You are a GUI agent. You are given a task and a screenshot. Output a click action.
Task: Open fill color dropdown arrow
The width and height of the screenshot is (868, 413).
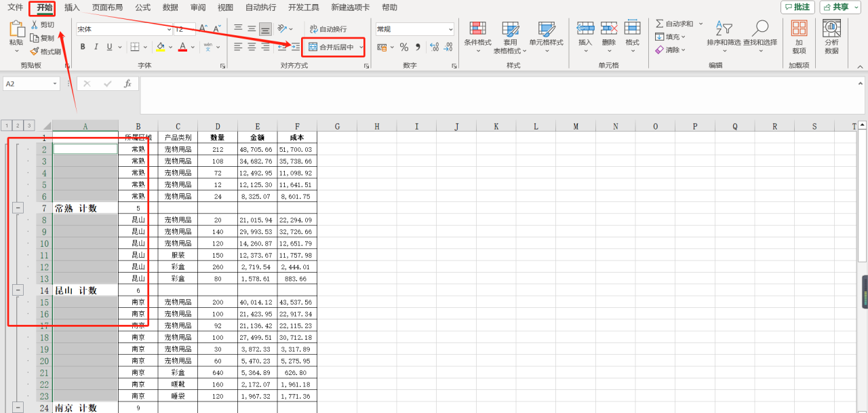(170, 47)
